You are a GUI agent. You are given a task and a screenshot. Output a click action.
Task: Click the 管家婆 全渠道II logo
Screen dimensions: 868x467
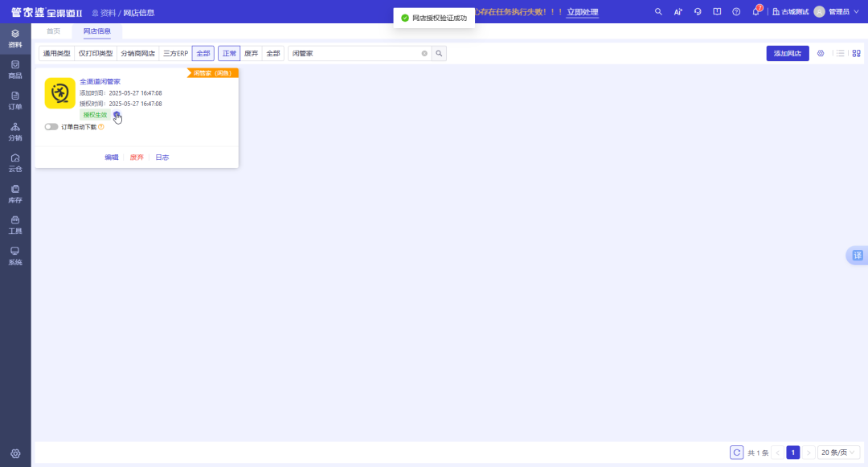tap(47, 12)
